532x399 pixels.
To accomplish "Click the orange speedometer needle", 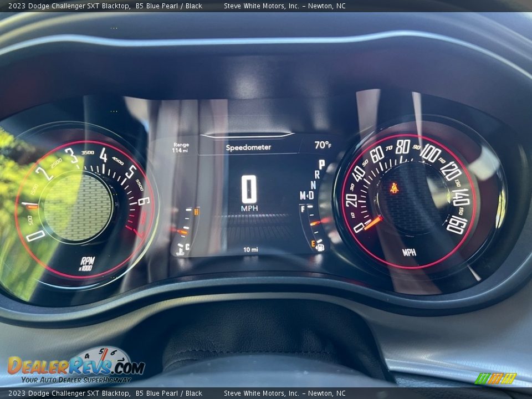I will [x=373, y=223].
